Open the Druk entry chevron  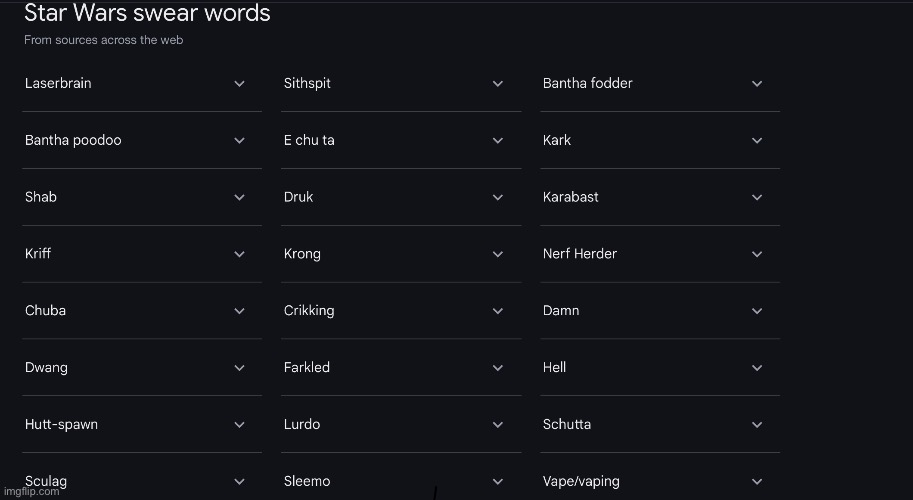coord(498,197)
